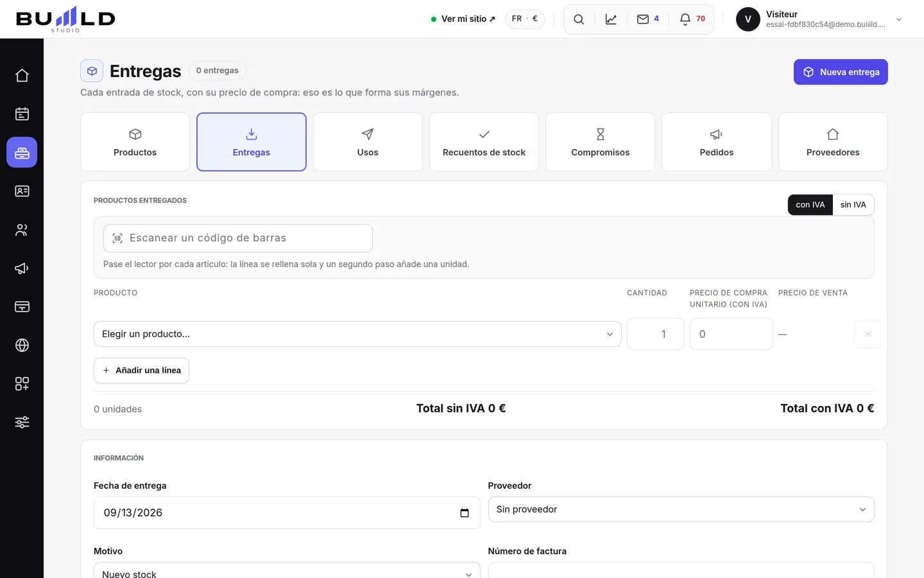Click the Entregas box icon beside title

point(92,71)
